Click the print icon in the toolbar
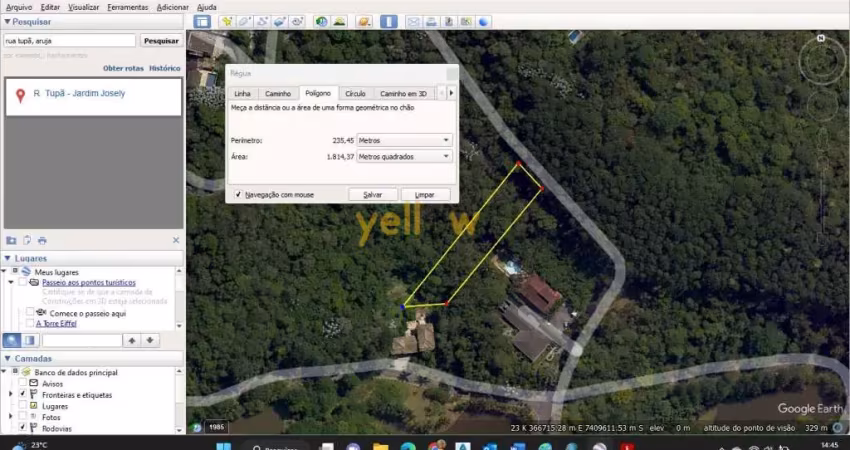 tap(431, 21)
